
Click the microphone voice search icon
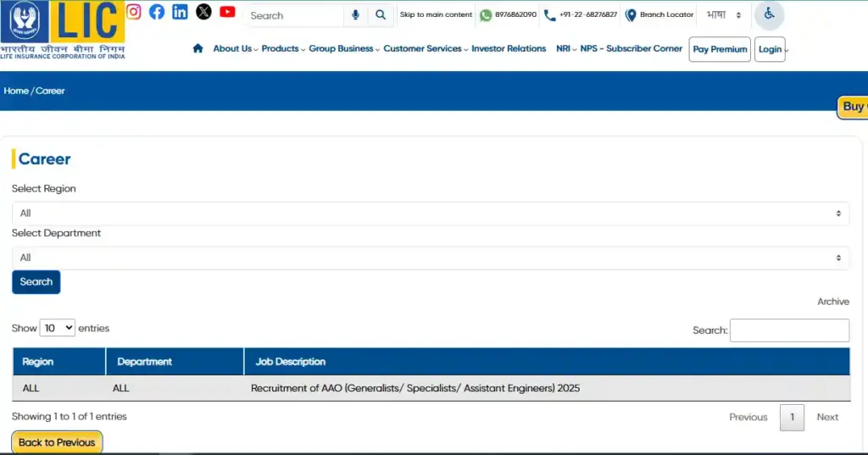[x=355, y=15]
